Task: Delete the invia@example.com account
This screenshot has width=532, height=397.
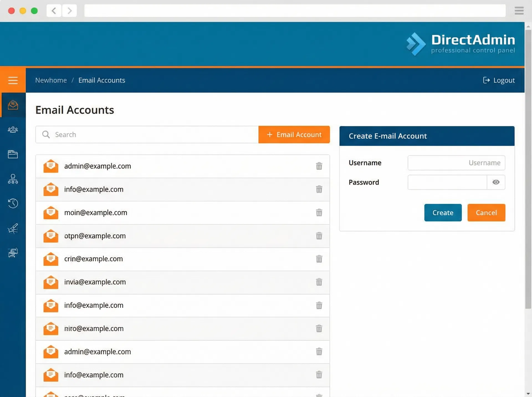Action: pos(319,282)
